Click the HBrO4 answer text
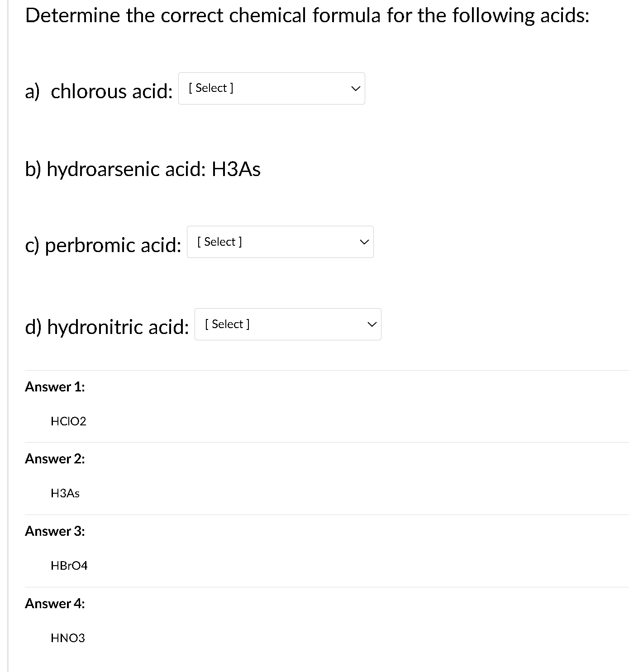The width and height of the screenshot is (629, 672). coord(70,566)
